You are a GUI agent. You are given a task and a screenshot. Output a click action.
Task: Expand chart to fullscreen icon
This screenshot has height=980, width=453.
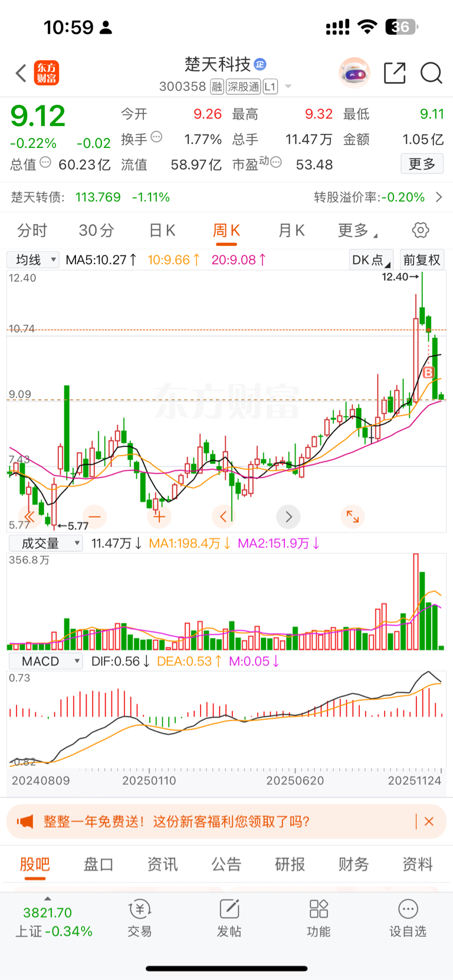coord(353,517)
